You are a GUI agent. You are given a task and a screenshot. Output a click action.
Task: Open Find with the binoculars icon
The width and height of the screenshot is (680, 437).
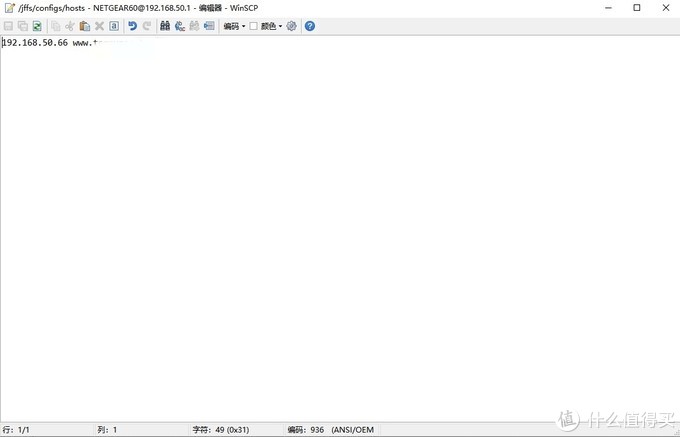165,26
